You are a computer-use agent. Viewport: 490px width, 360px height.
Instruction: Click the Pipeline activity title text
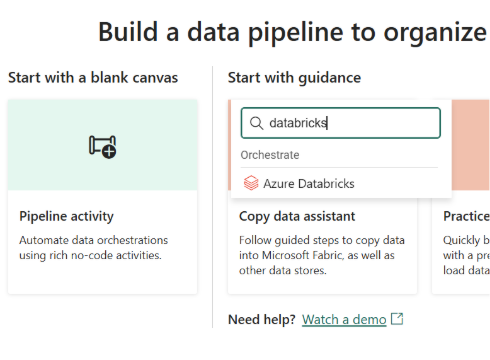click(x=66, y=216)
